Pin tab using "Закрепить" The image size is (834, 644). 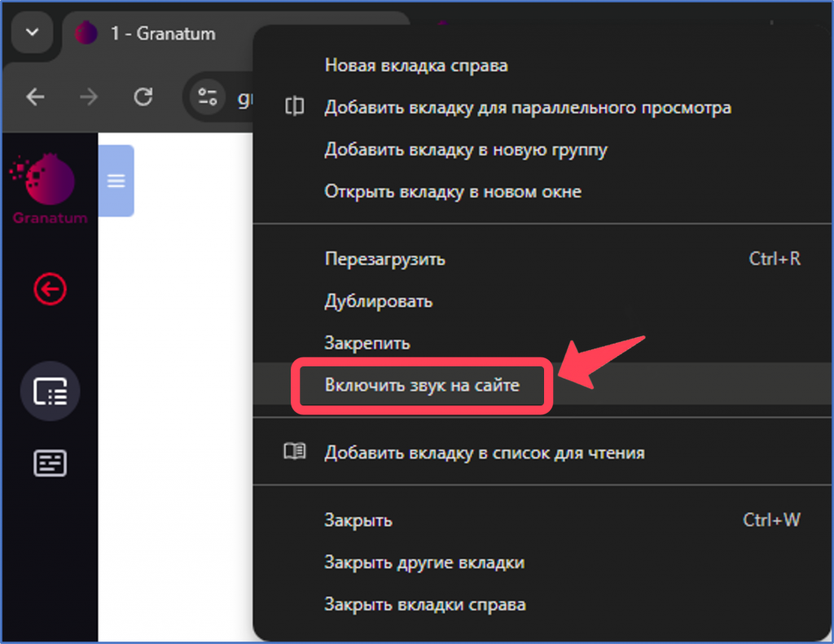pyautogui.click(x=367, y=343)
